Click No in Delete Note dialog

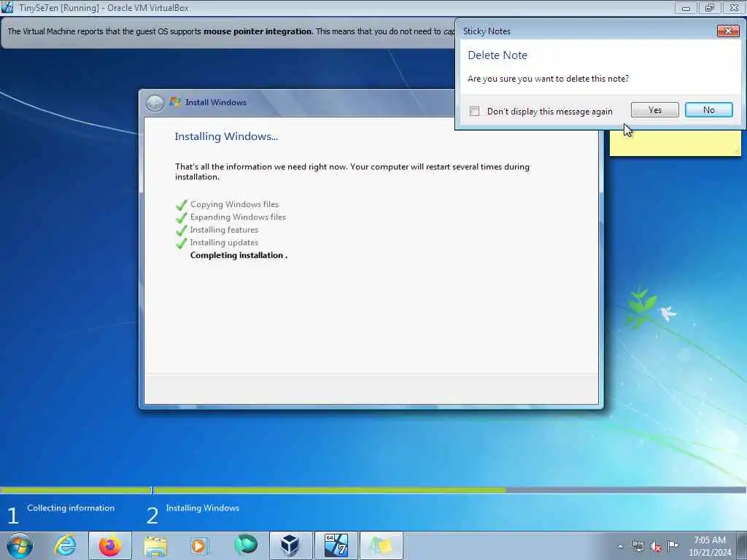click(709, 110)
